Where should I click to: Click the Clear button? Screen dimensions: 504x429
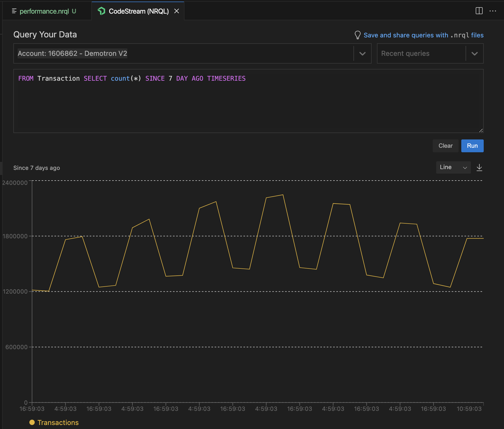tap(445, 146)
